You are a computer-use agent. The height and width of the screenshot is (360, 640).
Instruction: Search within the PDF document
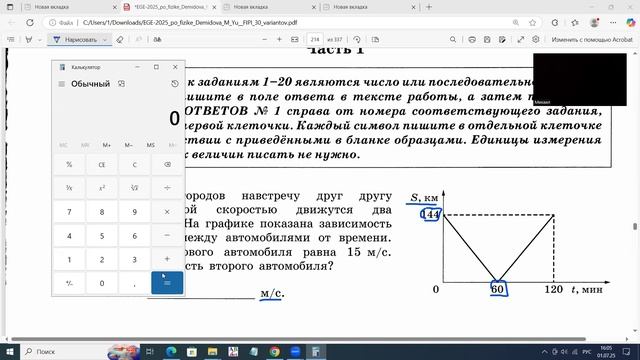(x=453, y=40)
